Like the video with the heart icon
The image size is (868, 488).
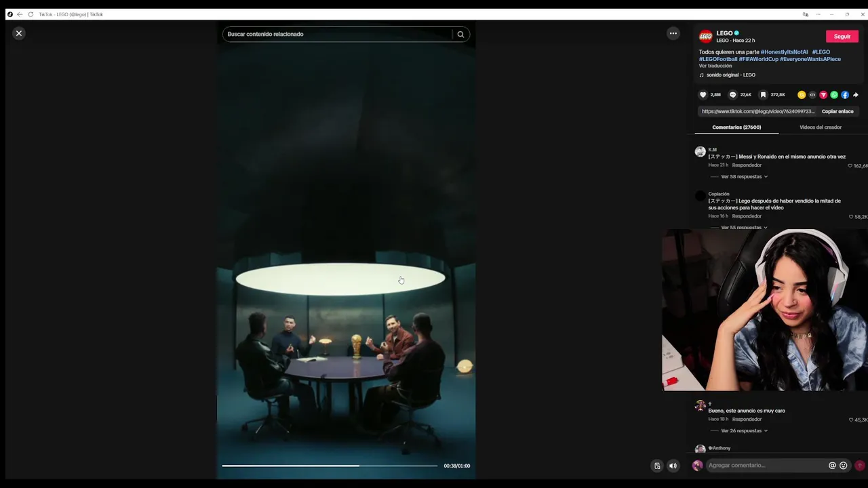click(703, 95)
